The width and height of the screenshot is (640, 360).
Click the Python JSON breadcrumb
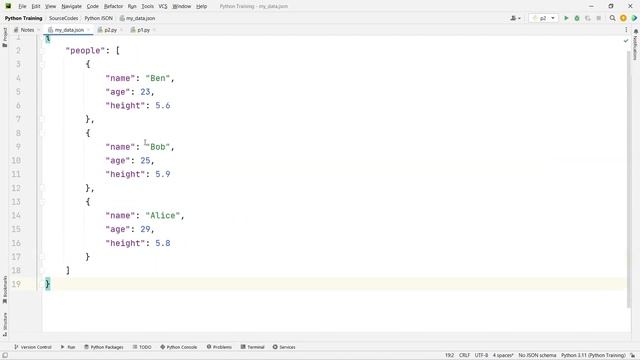(98, 18)
